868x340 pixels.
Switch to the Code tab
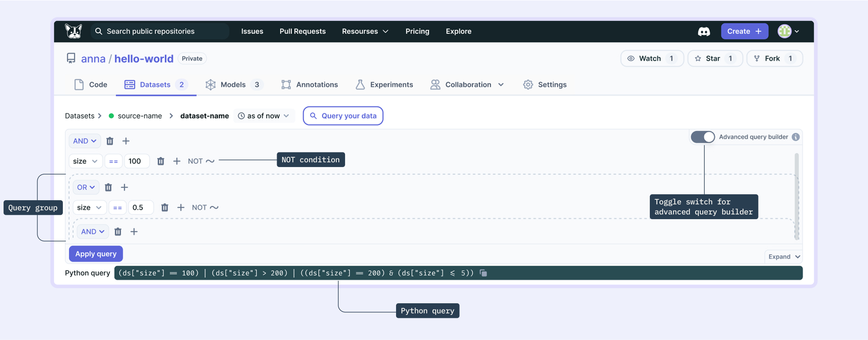coord(91,85)
